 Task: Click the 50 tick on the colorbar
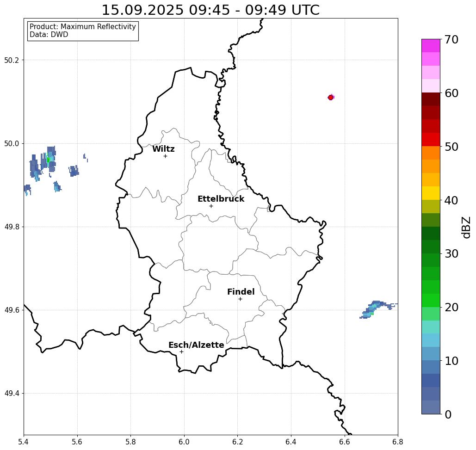451,147
